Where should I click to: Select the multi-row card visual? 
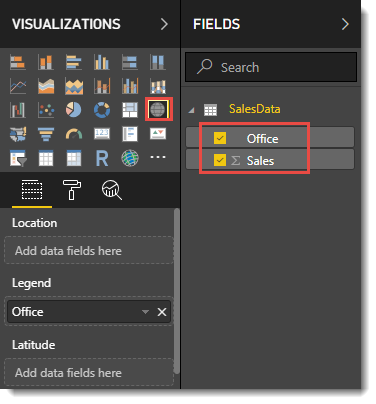(x=130, y=134)
